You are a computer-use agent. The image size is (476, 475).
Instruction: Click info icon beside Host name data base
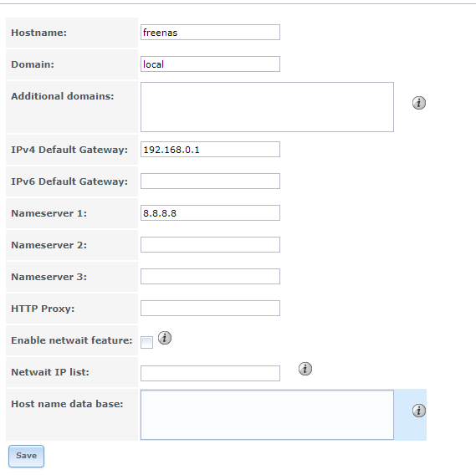point(419,411)
